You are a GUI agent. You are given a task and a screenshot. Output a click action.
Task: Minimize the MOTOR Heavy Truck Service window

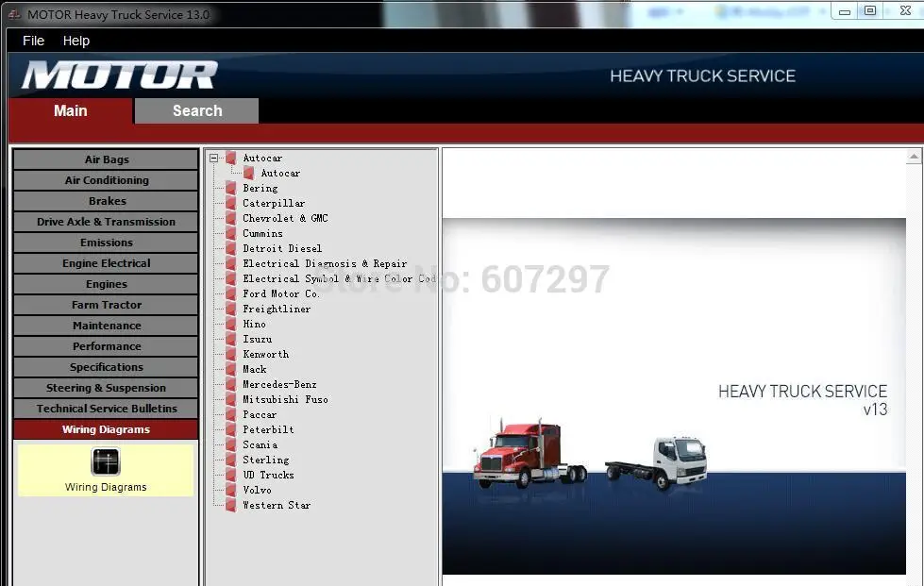pos(845,11)
